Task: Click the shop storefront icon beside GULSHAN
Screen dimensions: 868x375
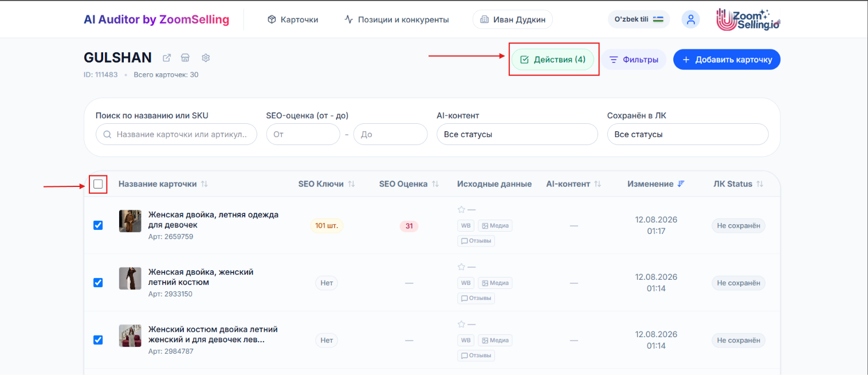Action: (185, 58)
